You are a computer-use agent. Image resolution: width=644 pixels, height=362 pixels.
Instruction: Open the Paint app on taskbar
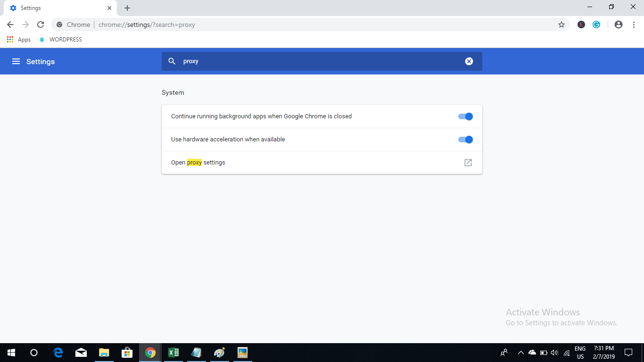click(219, 353)
